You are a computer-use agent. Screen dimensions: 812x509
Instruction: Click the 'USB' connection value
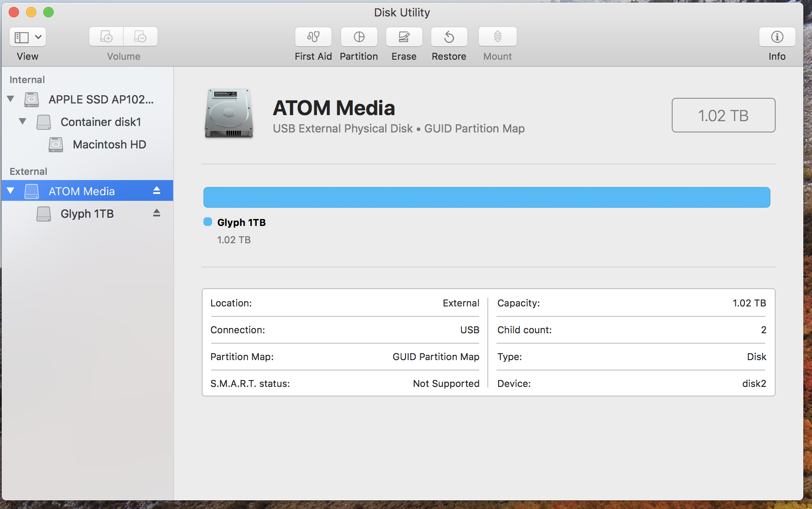pos(470,330)
